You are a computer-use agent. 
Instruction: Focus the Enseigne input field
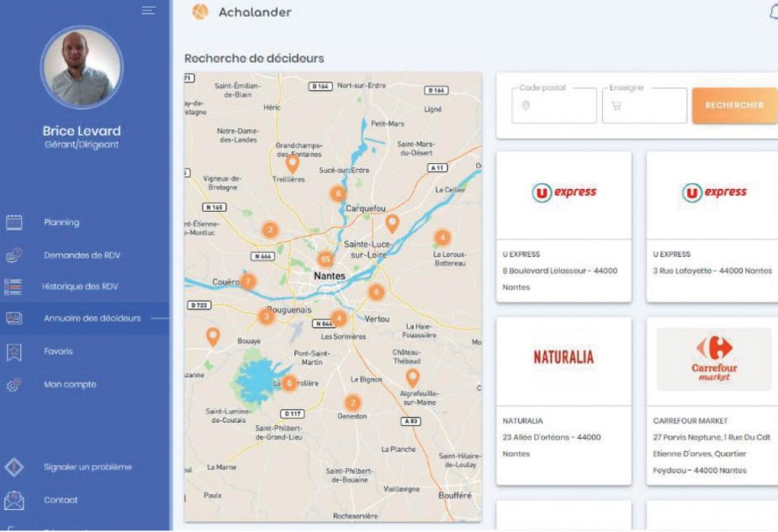click(644, 106)
